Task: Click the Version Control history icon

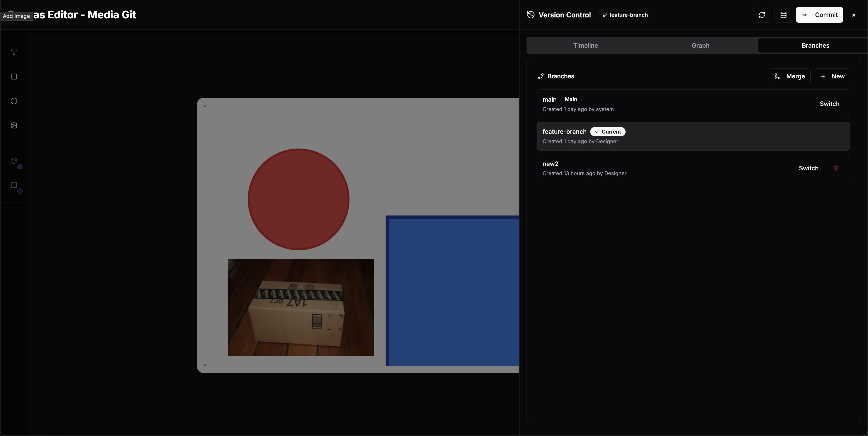Action: (531, 15)
